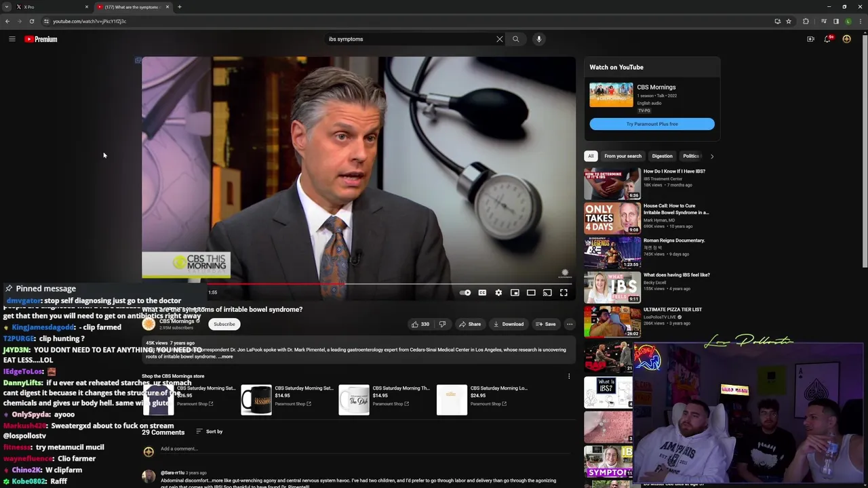Like the video with 330 likes
868x488 pixels.
tap(420, 324)
